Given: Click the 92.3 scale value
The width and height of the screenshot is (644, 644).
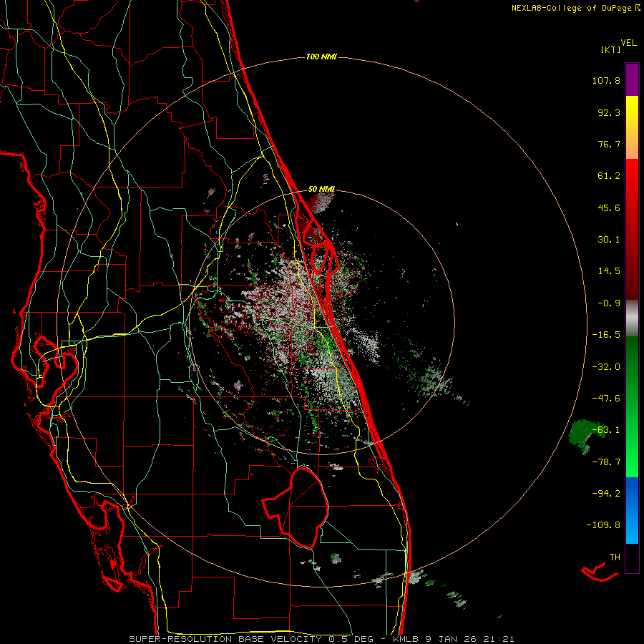Looking at the screenshot, I should click(609, 112).
